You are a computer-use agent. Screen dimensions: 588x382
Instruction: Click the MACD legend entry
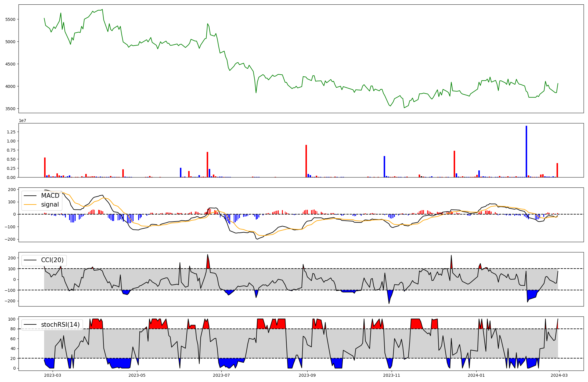[x=50, y=196]
